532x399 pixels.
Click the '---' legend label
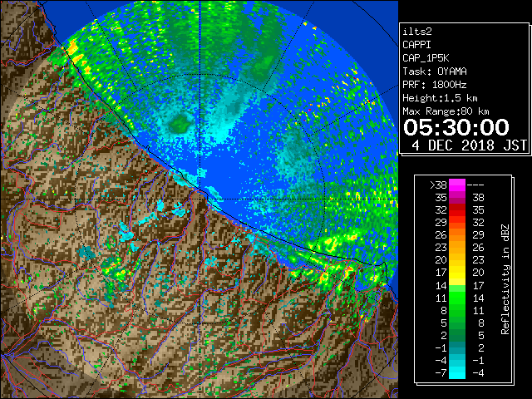(475, 185)
